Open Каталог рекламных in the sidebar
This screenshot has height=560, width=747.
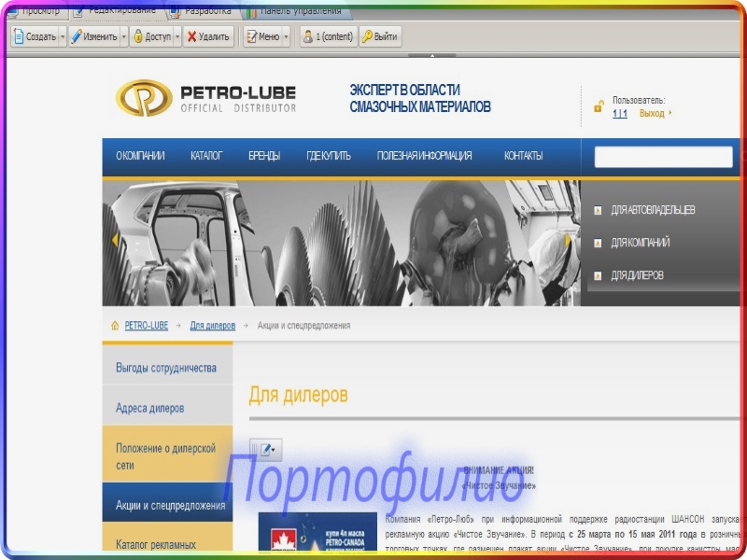(x=167, y=538)
